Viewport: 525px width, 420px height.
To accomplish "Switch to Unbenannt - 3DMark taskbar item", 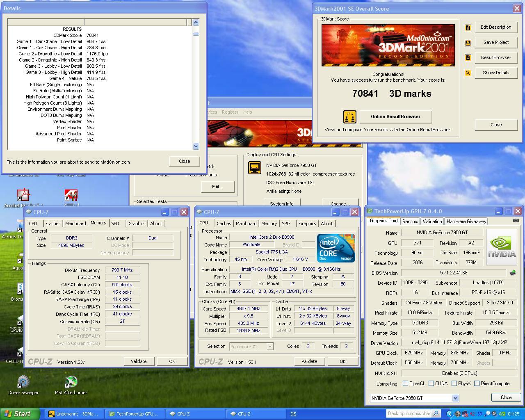I will (x=75, y=414).
